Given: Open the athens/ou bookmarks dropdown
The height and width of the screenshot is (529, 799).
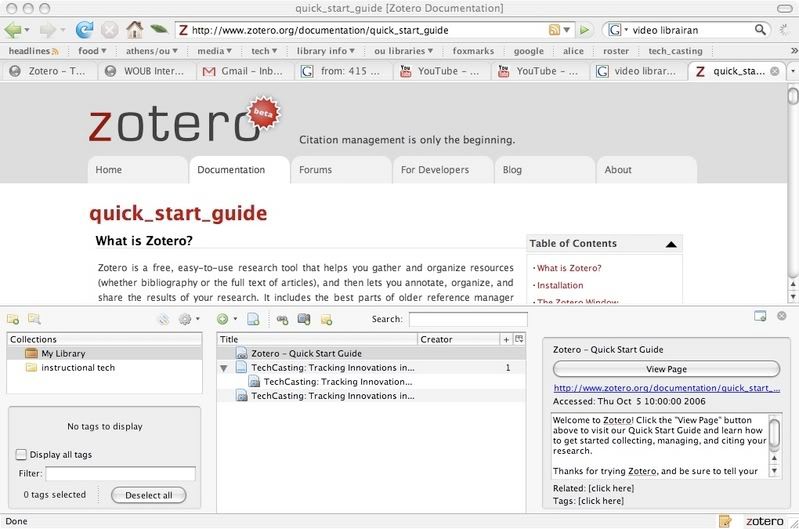Looking at the screenshot, I should point(152,51).
